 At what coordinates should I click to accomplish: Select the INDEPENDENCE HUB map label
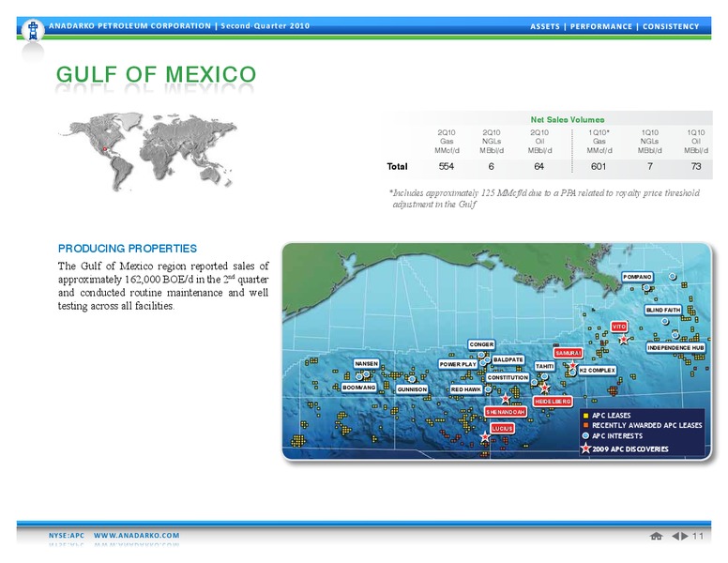[x=676, y=347]
